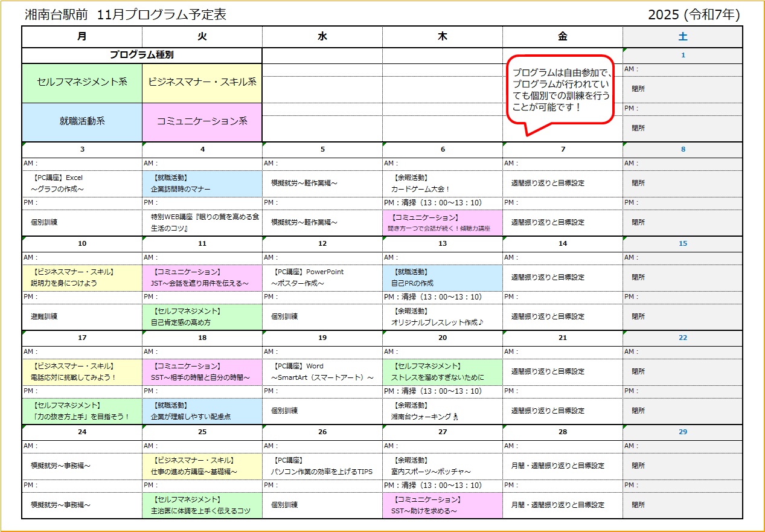765x532 pixels.
Task: Click the yellow ビジネスマナー・スキル系 legend cell
Action: [202, 83]
